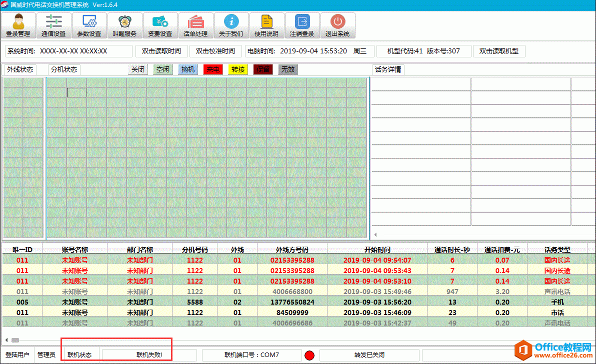Click the 账号名称 column header

(74, 249)
